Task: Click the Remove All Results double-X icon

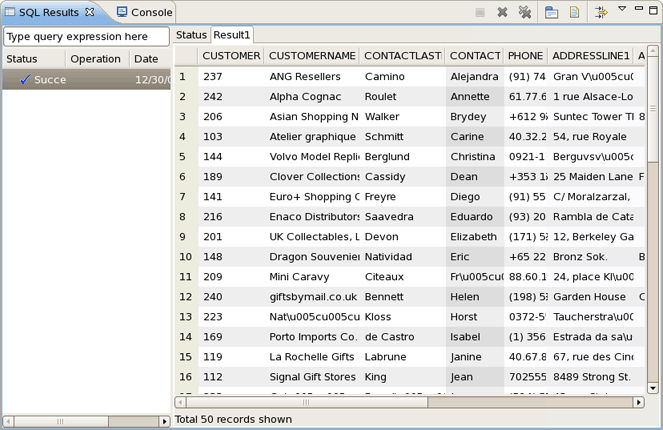Action: click(525, 13)
